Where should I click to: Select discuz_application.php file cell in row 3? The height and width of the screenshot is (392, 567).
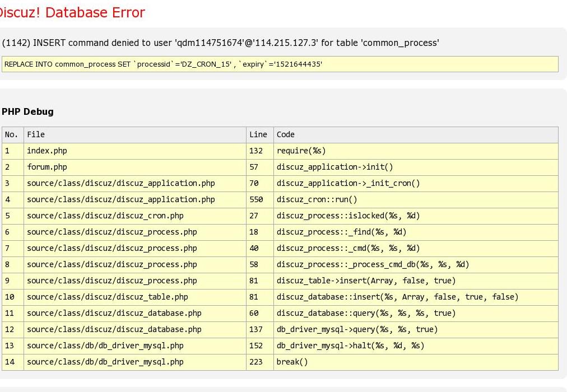[135, 184]
